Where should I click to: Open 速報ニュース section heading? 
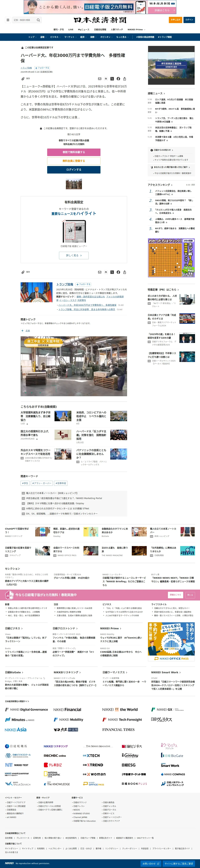[156, 93]
